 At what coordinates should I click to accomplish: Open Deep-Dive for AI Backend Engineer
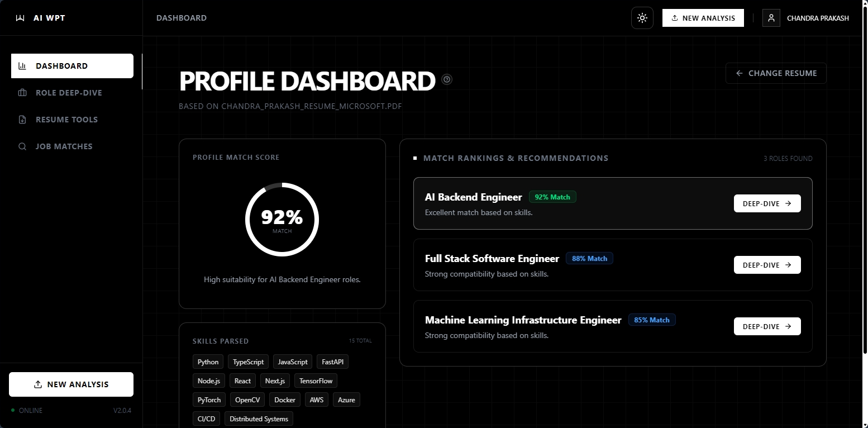pyautogui.click(x=767, y=203)
